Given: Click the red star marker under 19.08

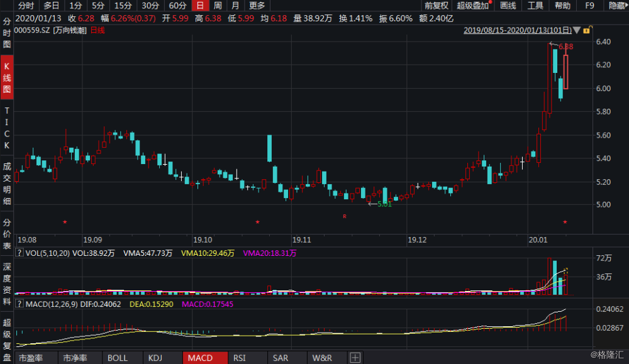Looking at the screenshot, I should pyautogui.click(x=65, y=222).
